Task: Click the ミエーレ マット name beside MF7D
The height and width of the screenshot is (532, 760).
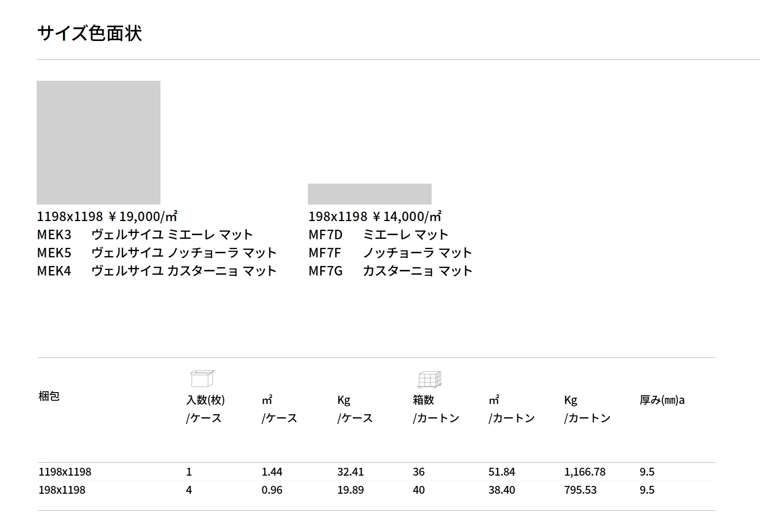Action: [x=406, y=234]
